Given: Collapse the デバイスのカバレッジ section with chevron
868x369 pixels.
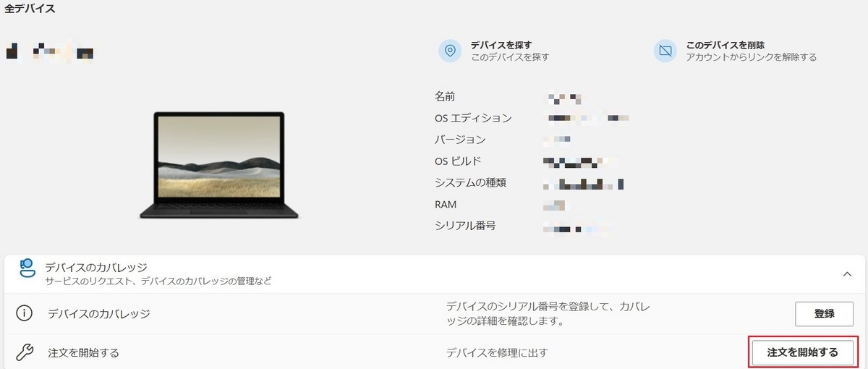Looking at the screenshot, I should [846, 274].
